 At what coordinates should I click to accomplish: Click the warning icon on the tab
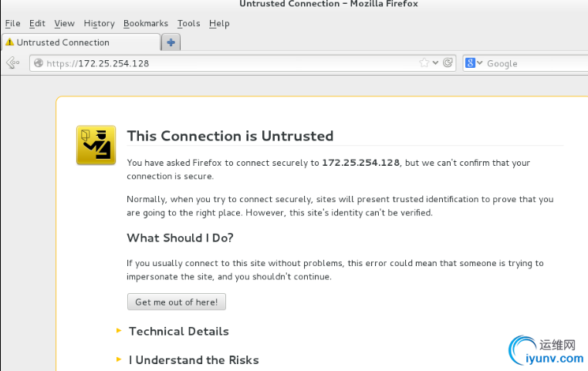tap(10, 42)
